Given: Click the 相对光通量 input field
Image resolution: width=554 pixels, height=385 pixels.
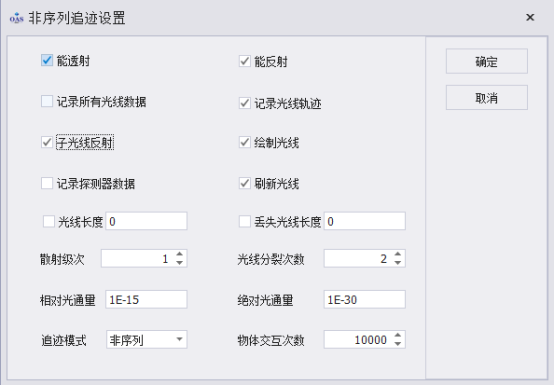Looking at the screenshot, I should (146, 300).
